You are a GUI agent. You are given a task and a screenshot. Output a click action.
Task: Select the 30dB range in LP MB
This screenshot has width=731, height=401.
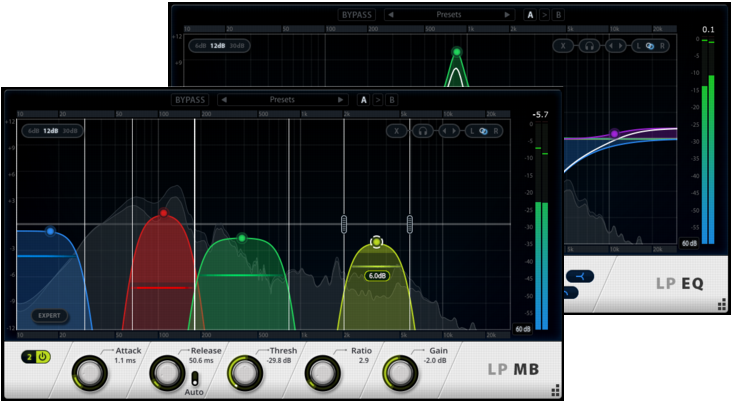[x=70, y=131]
